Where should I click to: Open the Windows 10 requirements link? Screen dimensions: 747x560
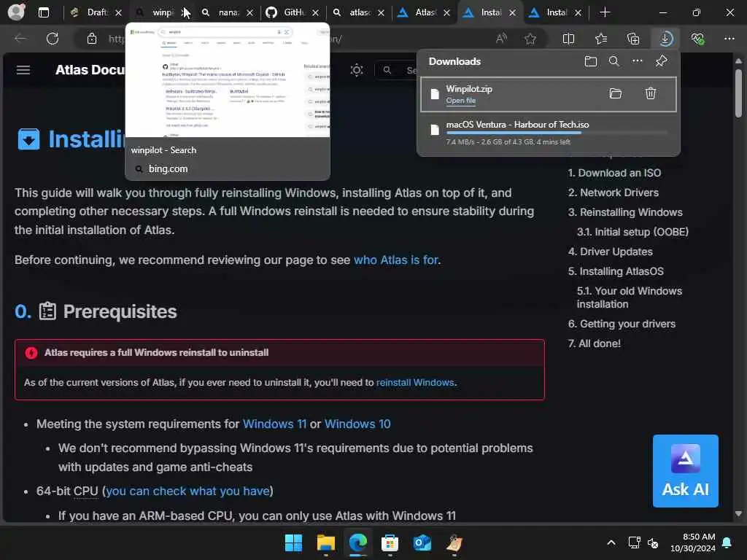pyautogui.click(x=357, y=424)
